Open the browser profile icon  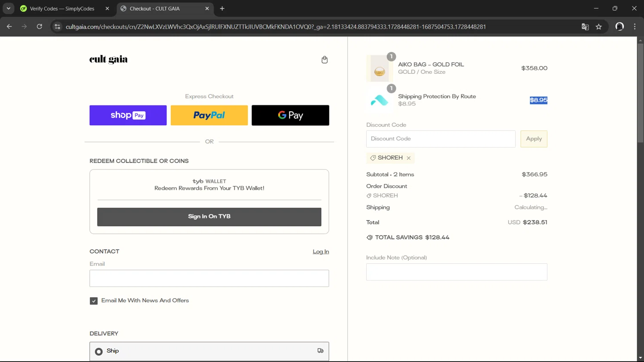tap(619, 27)
